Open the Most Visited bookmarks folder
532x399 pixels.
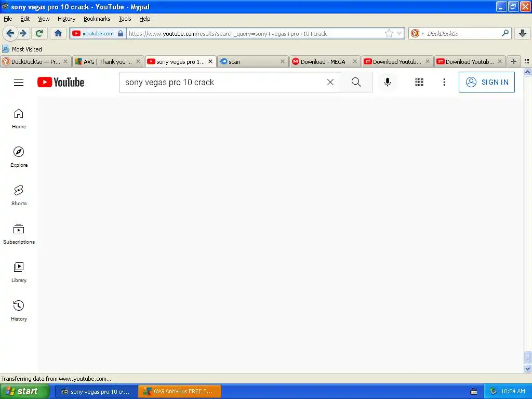(22, 49)
